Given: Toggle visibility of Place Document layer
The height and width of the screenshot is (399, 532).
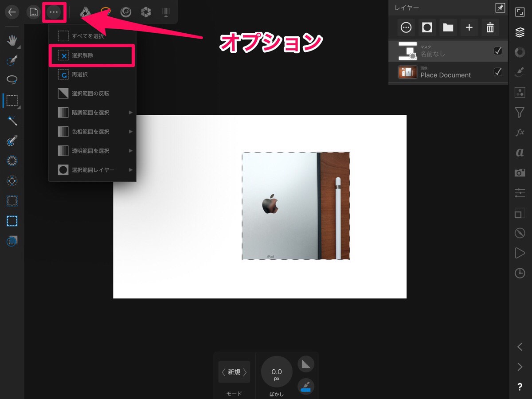Looking at the screenshot, I should [x=498, y=72].
